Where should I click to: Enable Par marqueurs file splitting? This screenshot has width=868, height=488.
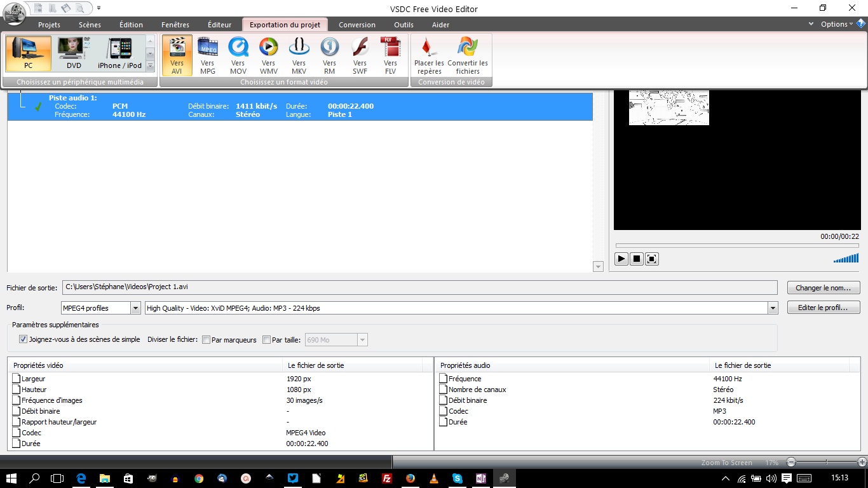206,340
